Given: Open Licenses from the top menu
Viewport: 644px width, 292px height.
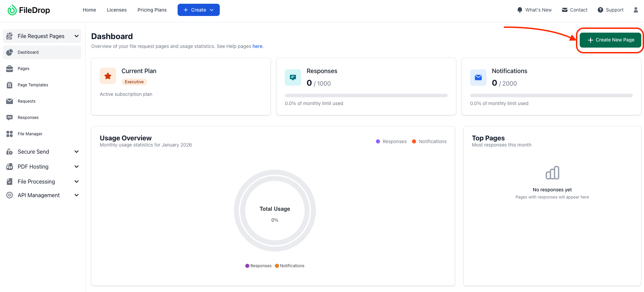Looking at the screenshot, I should 117,10.
